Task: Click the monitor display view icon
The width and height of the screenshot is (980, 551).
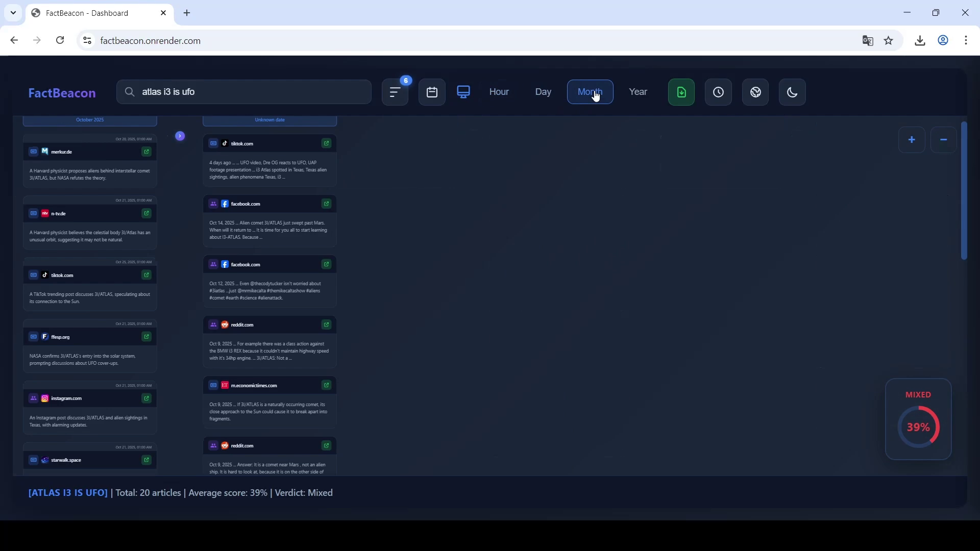Action: point(463,92)
